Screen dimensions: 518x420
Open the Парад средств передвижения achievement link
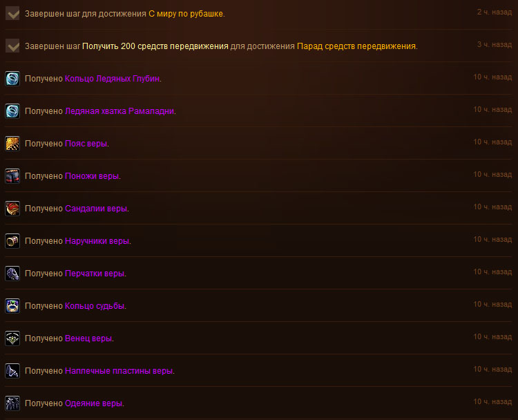click(x=356, y=46)
